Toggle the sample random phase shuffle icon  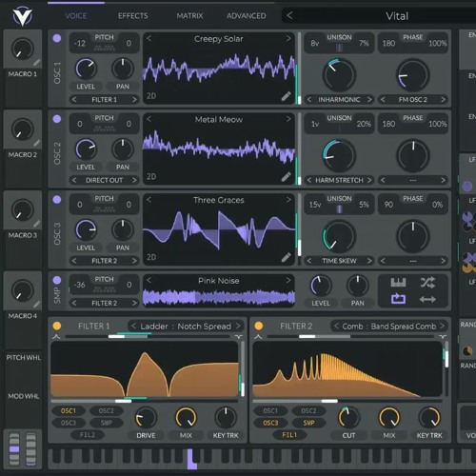(x=427, y=282)
